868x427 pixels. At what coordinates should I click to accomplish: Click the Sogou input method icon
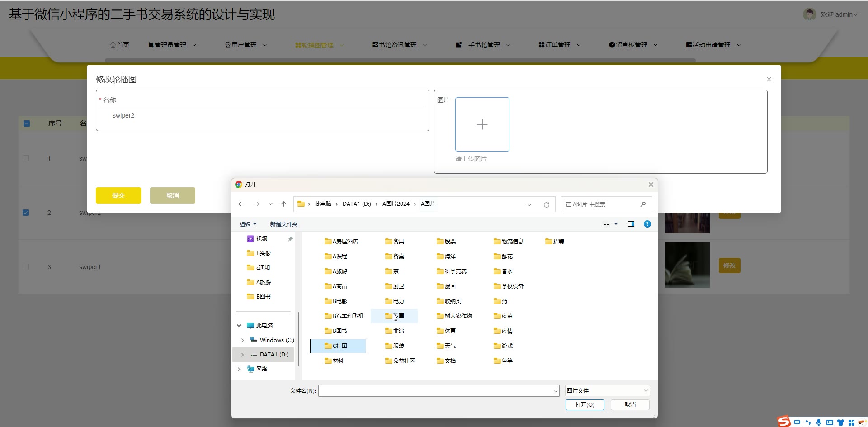coord(784,422)
